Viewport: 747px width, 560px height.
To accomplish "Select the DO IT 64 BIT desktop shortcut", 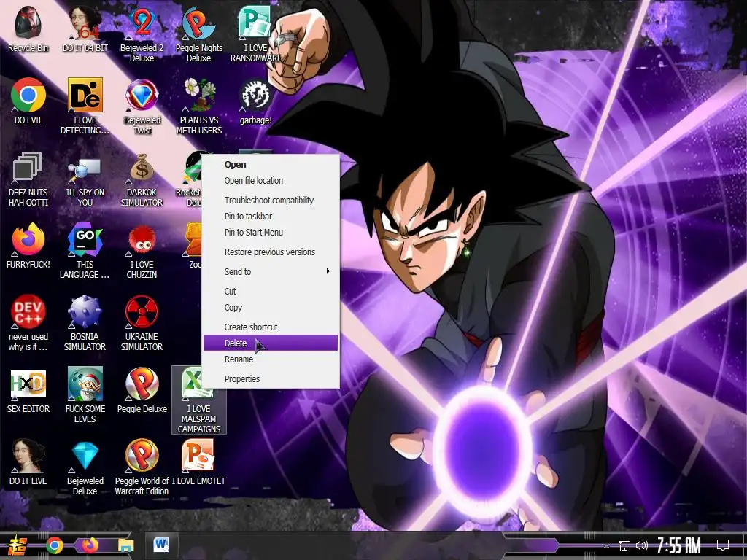I will pos(85,28).
